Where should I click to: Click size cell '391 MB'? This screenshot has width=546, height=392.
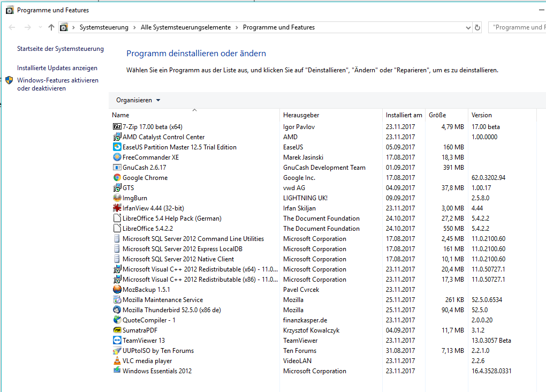(x=453, y=168)
